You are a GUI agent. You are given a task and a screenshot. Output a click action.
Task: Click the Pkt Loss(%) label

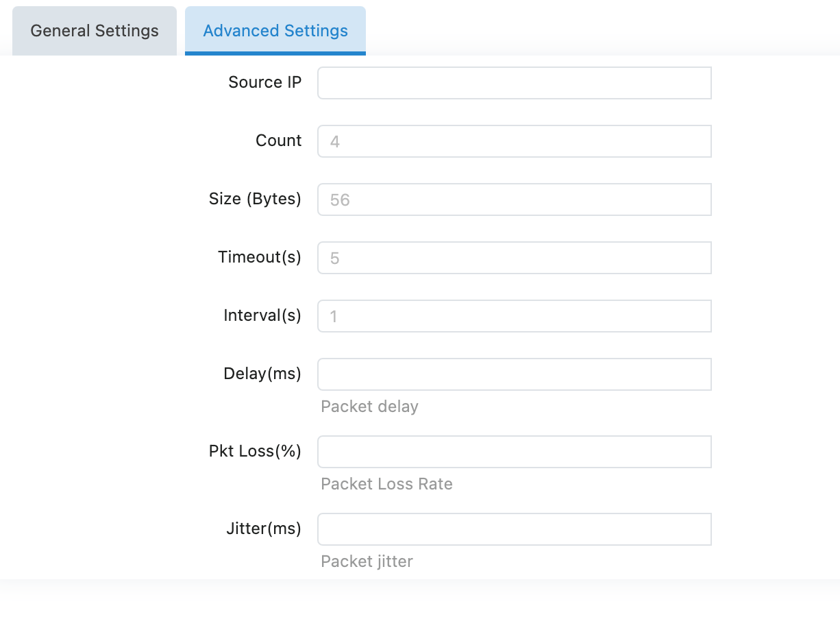pyautogui.click(x=255, y=451)
